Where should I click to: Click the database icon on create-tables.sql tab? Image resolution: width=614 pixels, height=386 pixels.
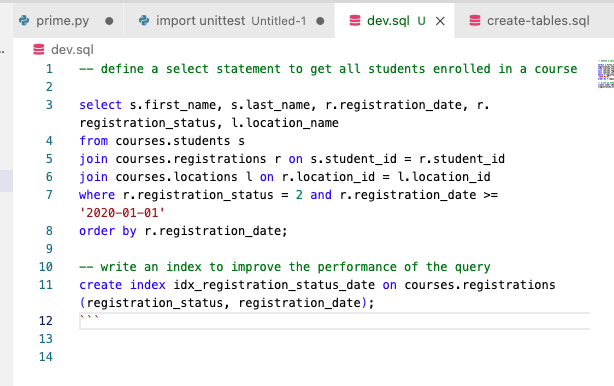tap(475, 20)
